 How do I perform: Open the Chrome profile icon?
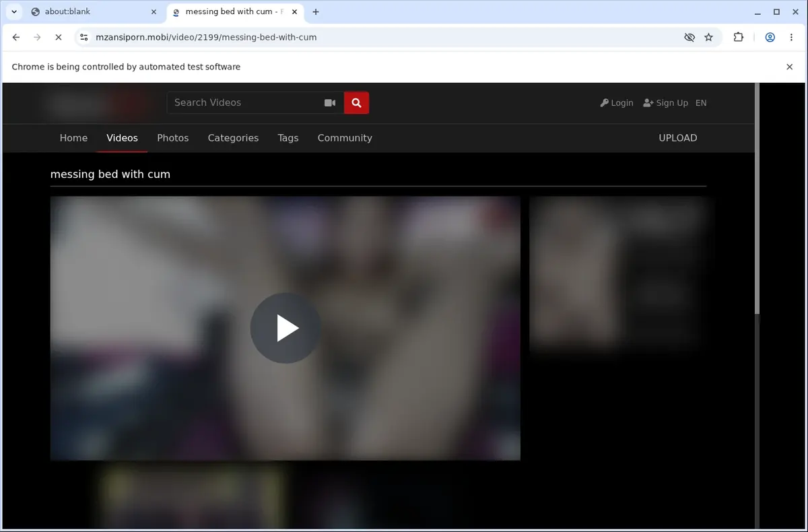coord(770,38)
